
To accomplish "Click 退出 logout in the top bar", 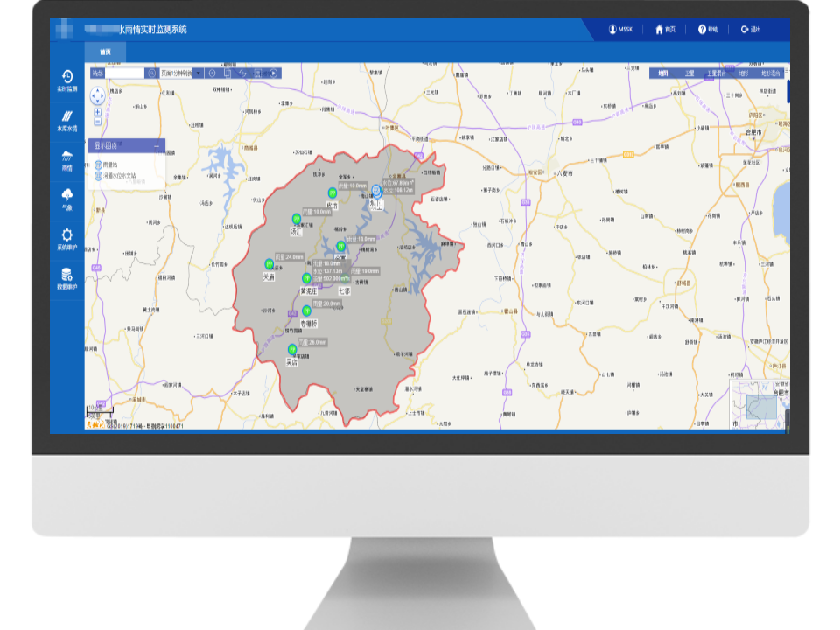I will [750, 30].
